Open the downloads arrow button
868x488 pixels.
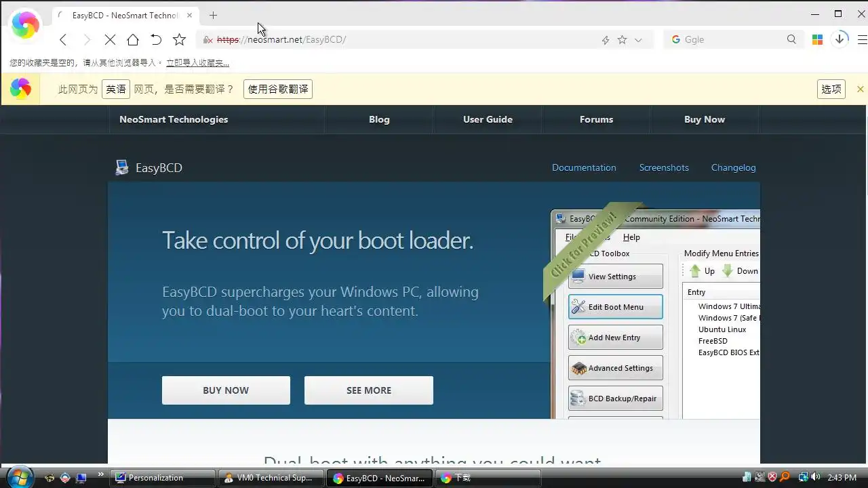840,39
